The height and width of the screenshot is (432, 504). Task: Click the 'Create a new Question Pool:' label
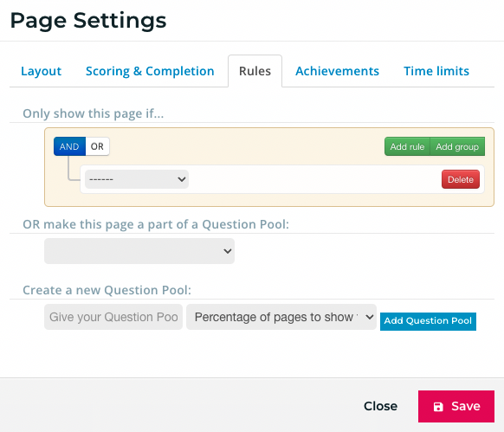(x=107, y=290)
